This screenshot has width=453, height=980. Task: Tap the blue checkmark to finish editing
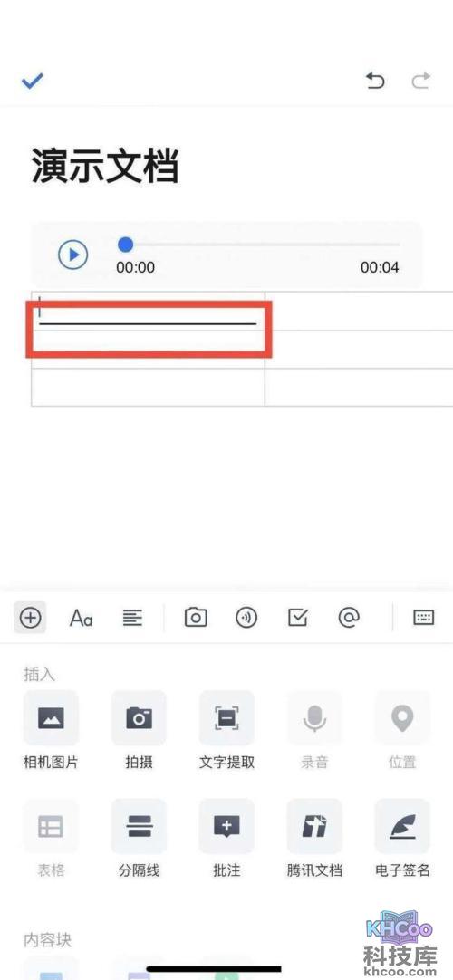click(x=33, y=81)
